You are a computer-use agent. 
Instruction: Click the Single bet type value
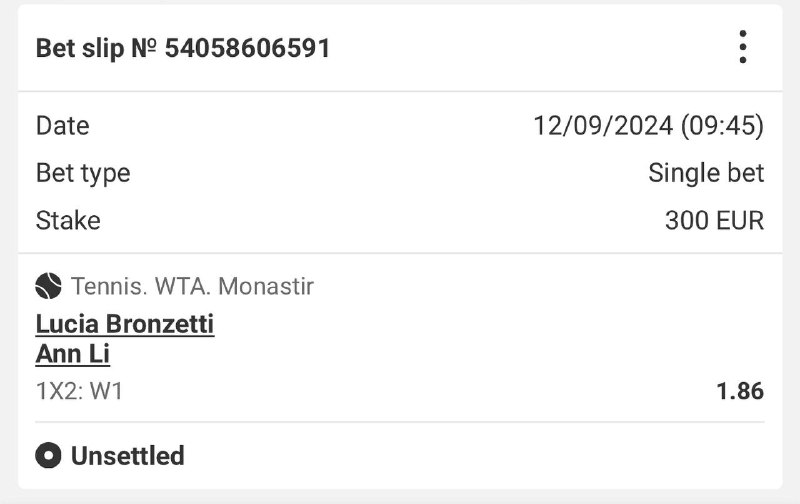(706, 173)
